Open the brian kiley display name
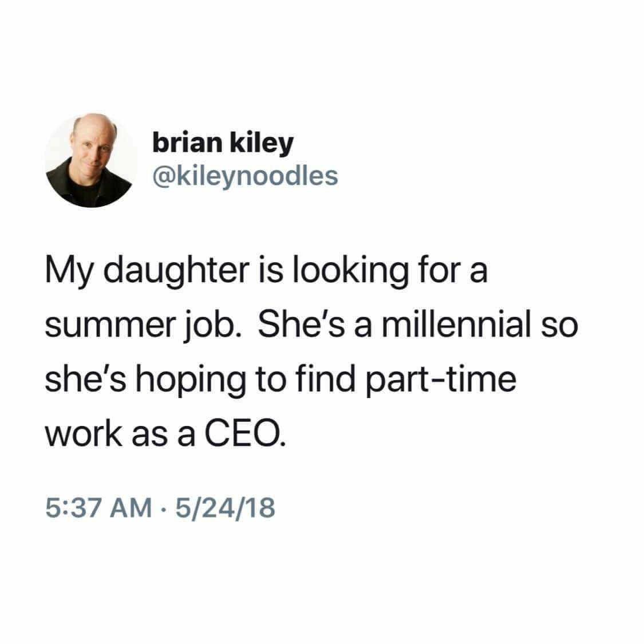This screenshot has height=644, width=644. (223, 144)
